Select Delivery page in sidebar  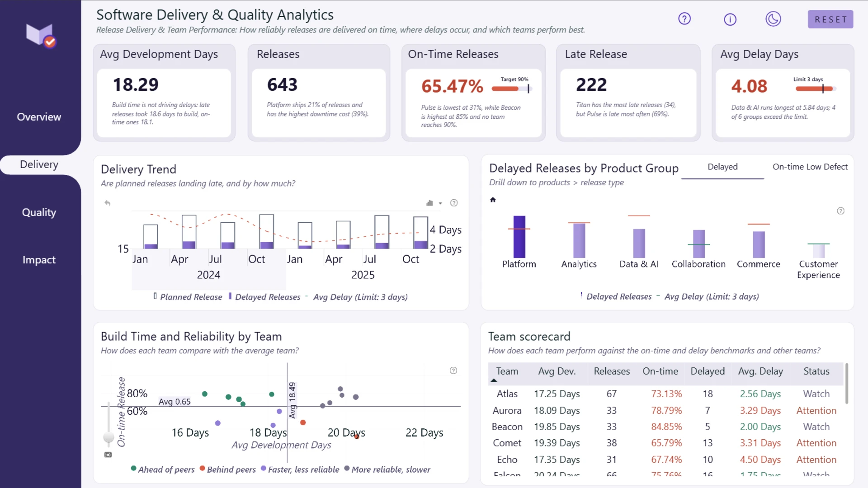coord(39,164)
